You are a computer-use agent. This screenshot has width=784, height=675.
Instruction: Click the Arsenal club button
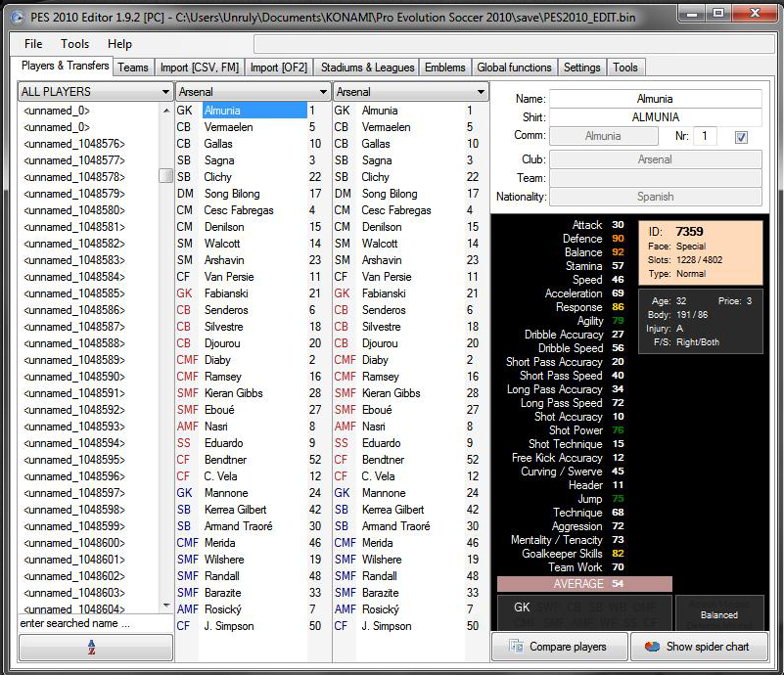655,159
